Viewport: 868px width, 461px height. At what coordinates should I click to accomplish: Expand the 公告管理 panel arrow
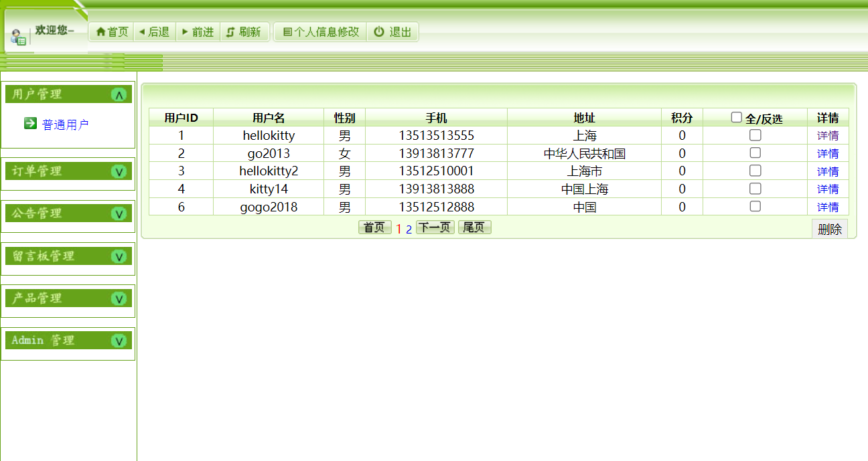tap(119, 213)
